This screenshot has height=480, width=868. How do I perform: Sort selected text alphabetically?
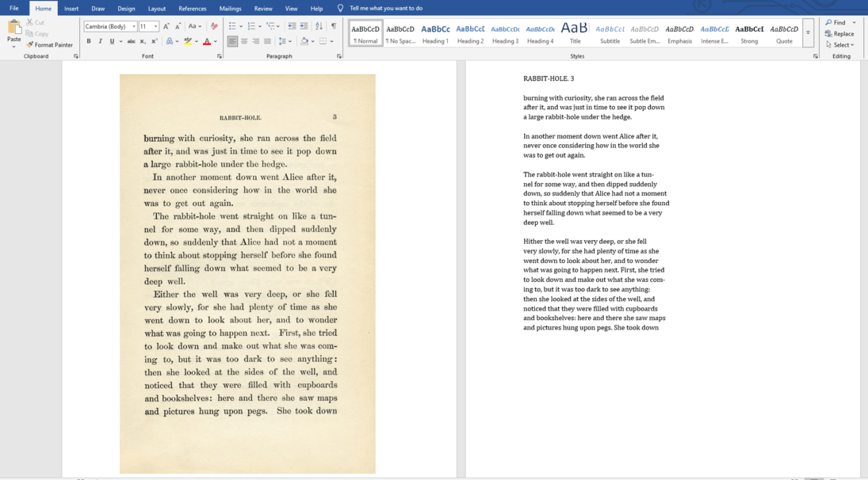319,26
